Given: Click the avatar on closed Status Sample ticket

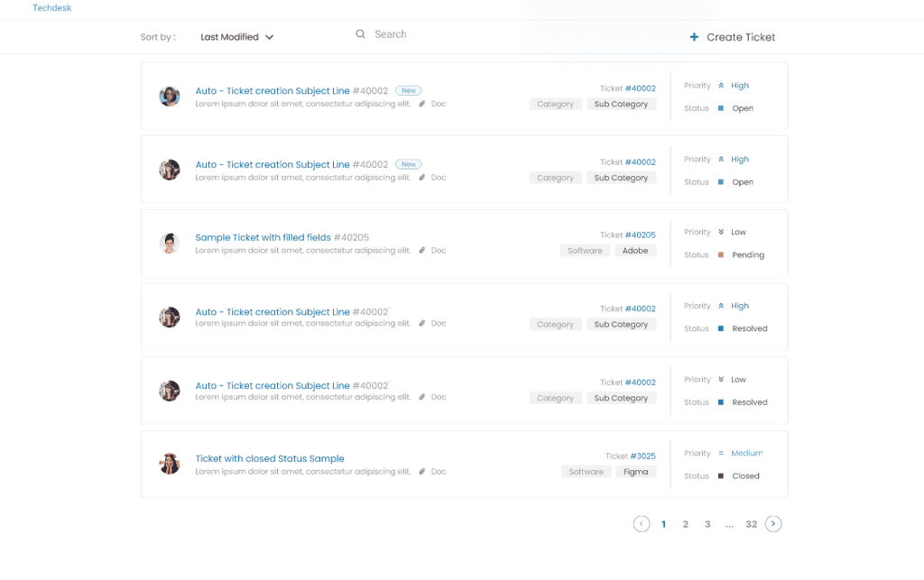Looking at the screenshot, I should point(170,464).
